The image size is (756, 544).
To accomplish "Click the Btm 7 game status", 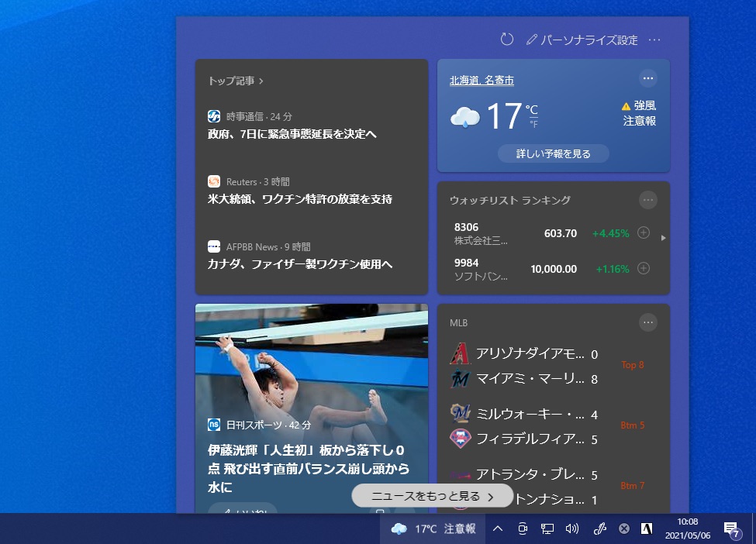I will coord(632,486).
